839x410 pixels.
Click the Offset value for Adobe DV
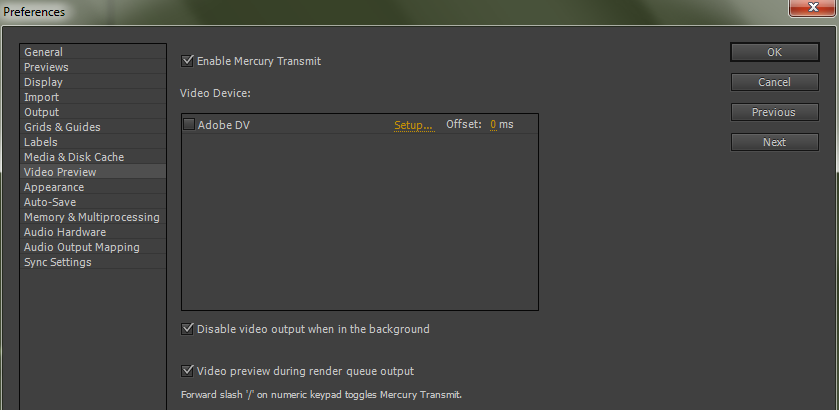tap(493, 125)
